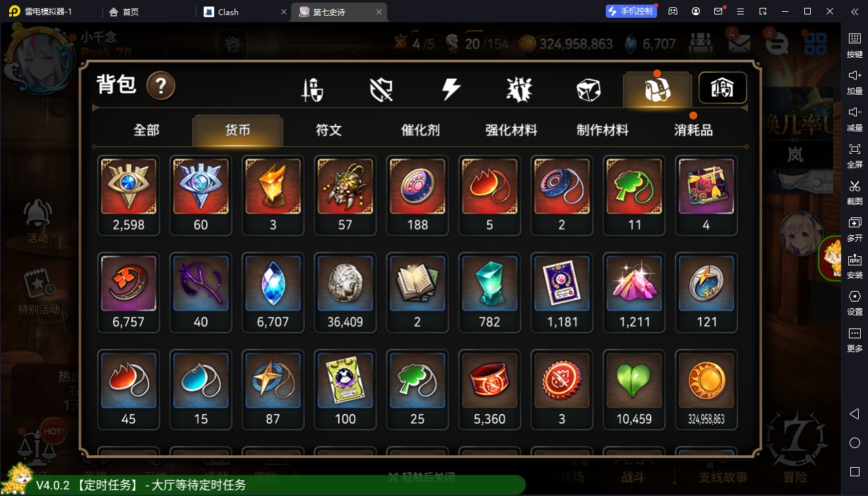868x496 pixels.
Task: Switch to the 强化材料 tab
Action: point(511,130)
